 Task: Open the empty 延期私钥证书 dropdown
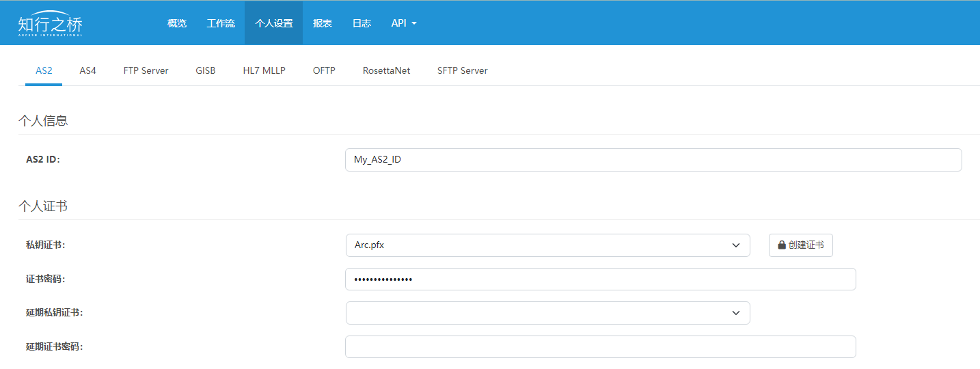[x=547, y=313]
